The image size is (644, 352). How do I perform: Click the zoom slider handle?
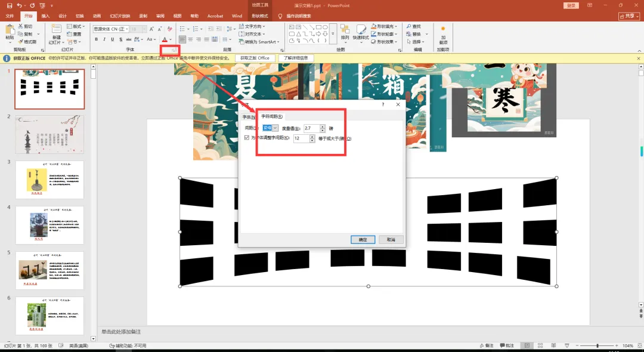pos(597,345)
